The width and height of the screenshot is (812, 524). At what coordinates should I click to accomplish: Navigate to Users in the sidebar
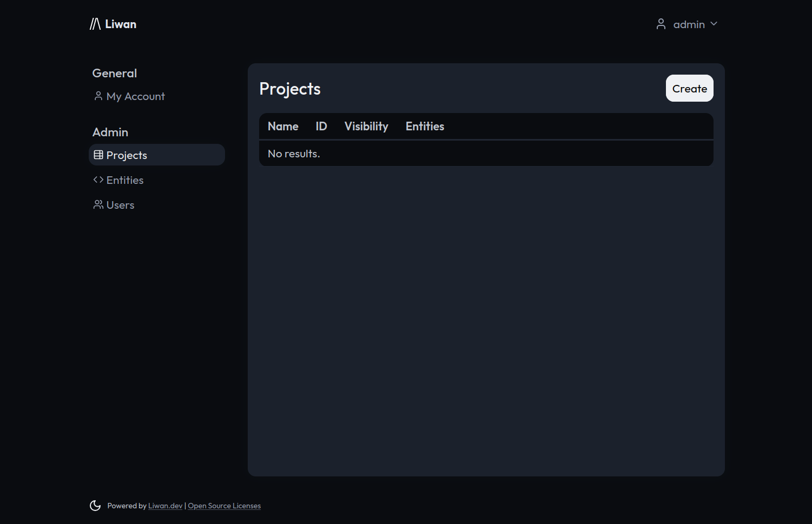[120, 205]
